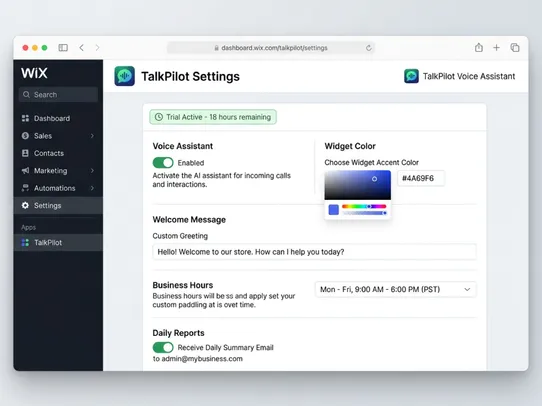Click the Custom Greeting text field
The width and height of the screenshot is (542, 406).
tap(314, 252)
